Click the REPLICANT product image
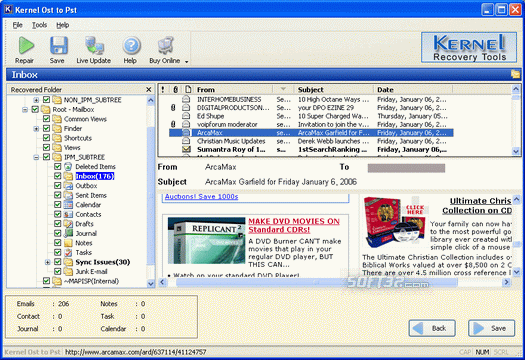Screen dimensions: 525x360 point(206,240)
